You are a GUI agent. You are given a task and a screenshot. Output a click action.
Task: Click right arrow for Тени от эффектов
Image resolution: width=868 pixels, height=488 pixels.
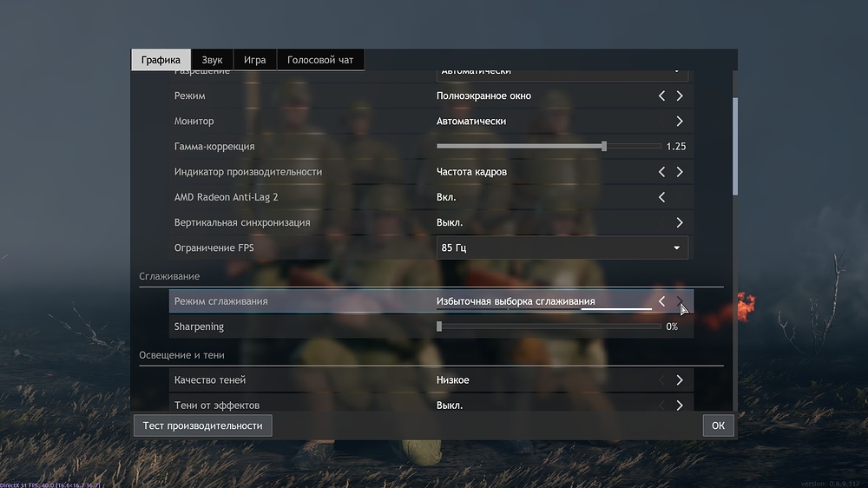tap(680, 405)
